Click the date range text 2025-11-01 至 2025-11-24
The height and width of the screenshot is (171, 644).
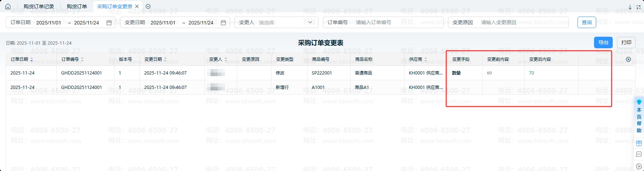coord(44,43)
